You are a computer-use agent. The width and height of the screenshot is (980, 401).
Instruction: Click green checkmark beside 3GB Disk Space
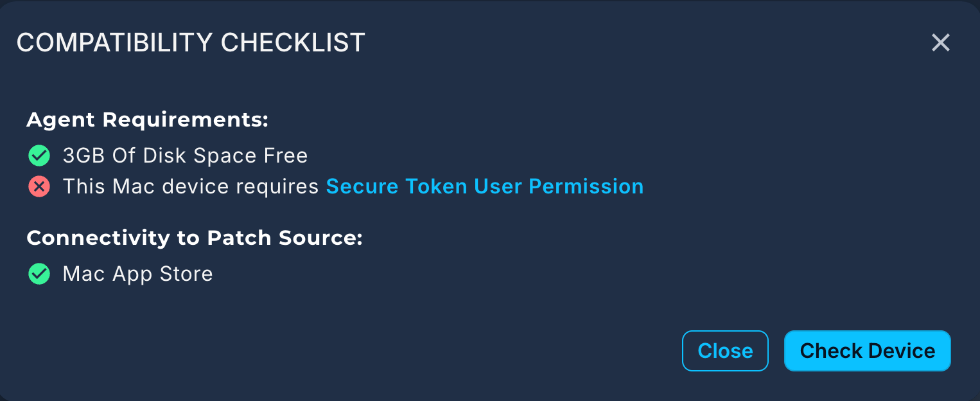[39, 156]
